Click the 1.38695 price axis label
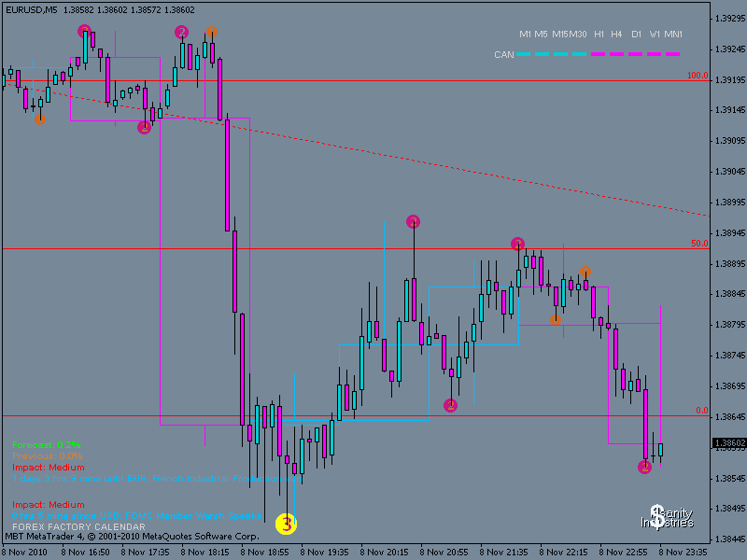 (x=730, y=386)
